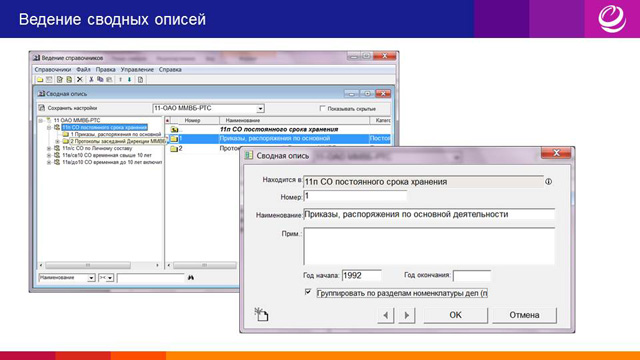Click the Прим. notes text area
This screenshot has width=640, height=360.
point(429,246)
